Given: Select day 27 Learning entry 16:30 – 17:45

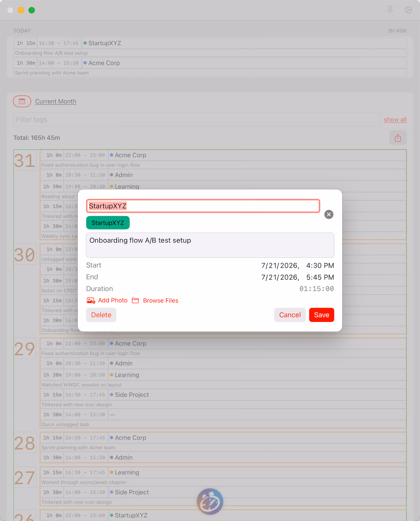Looking at the screenshot, I should click(223, 472).
